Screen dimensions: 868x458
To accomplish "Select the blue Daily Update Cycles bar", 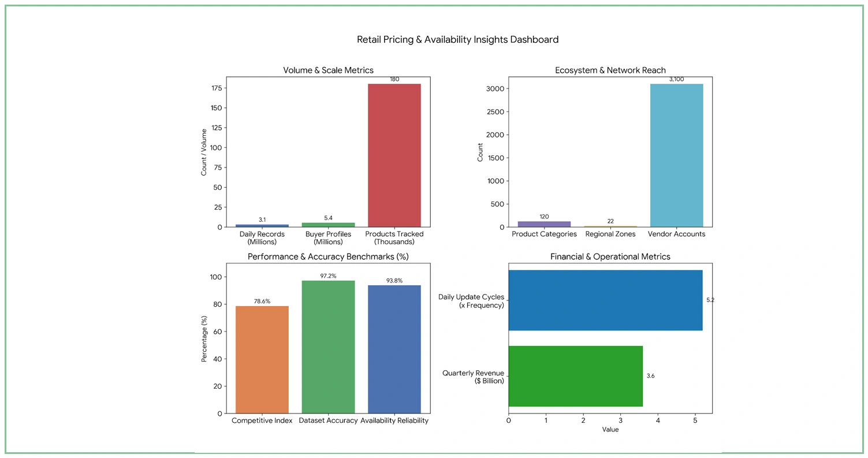I will coord(605,300).
